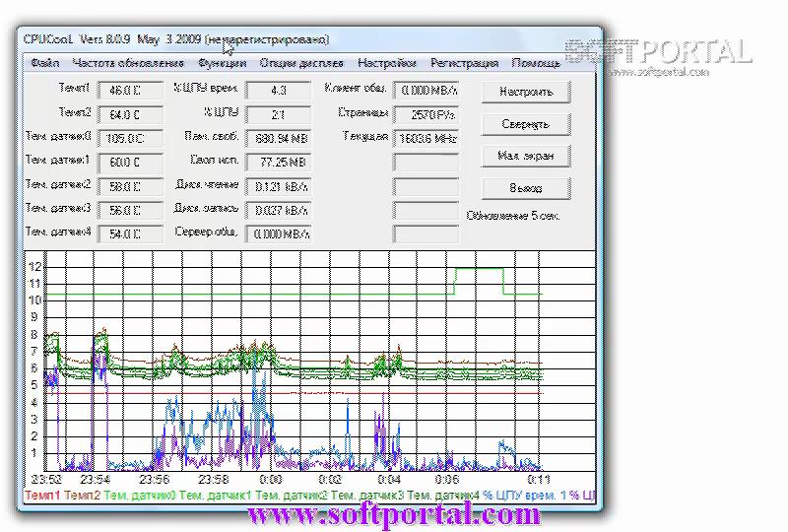The width and height of the screenshot is (788, 532).
Task: Click the Тем. датчик4 legend label
Action: [x=443, y=496]
